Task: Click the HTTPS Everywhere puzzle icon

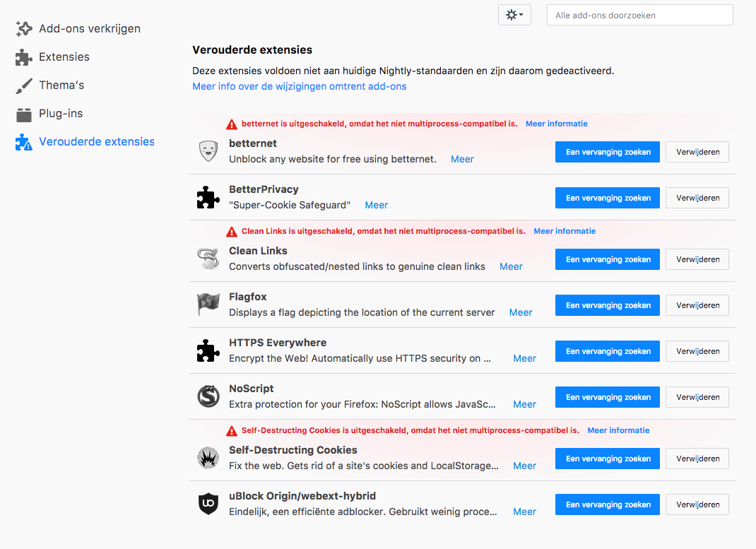Action: 208,350
